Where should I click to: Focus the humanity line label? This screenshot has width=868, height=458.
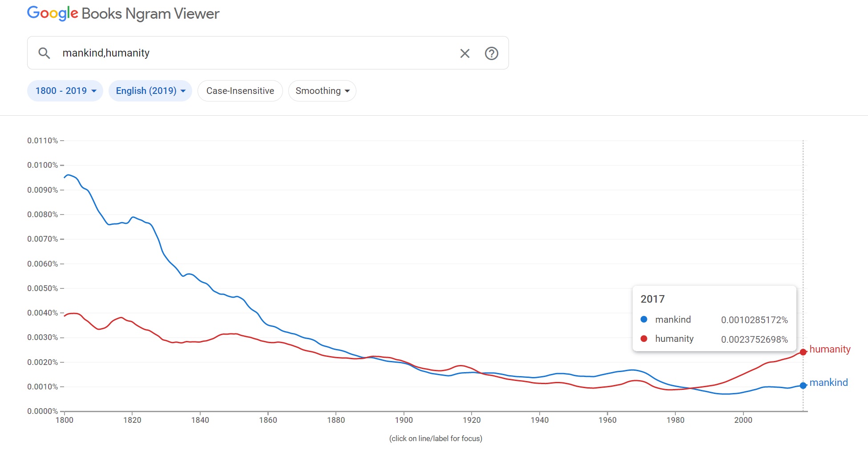pos(830,349)
